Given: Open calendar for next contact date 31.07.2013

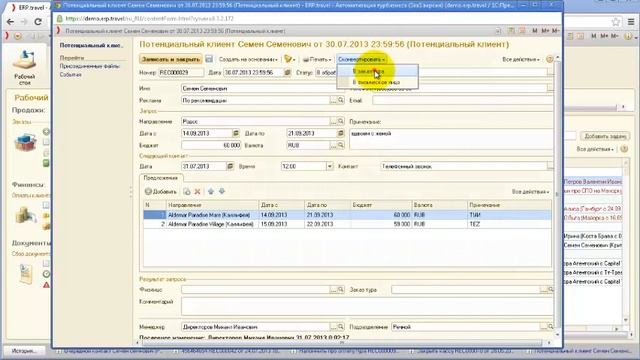Looking at the screenshot, I should 230,166.
